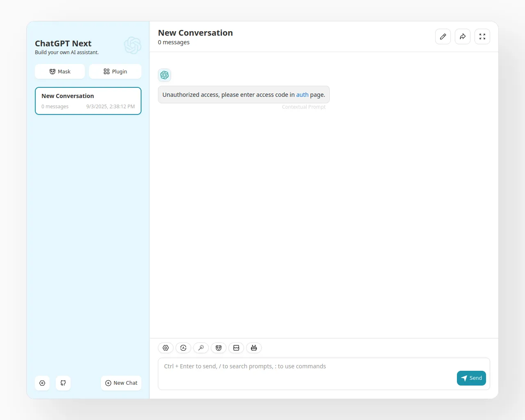The width and height of the screenshot is (525, 420).
Task: Open the Mask button in sidebar
Action: [60, 71]
